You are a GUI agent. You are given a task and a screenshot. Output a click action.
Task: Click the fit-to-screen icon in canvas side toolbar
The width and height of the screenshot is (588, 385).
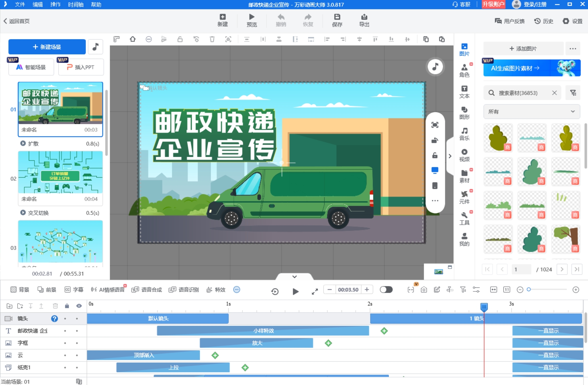pyautogui.click(x=435, y=125)
